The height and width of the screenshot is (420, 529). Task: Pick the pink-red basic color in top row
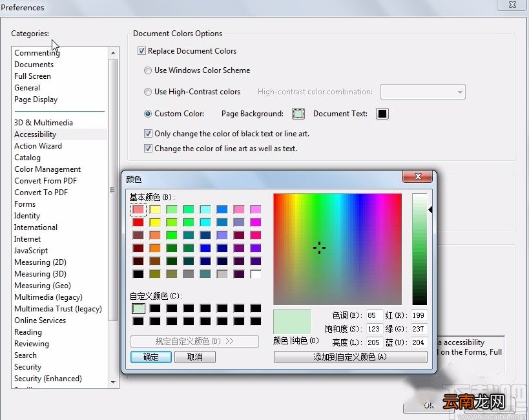click(138, 209)
